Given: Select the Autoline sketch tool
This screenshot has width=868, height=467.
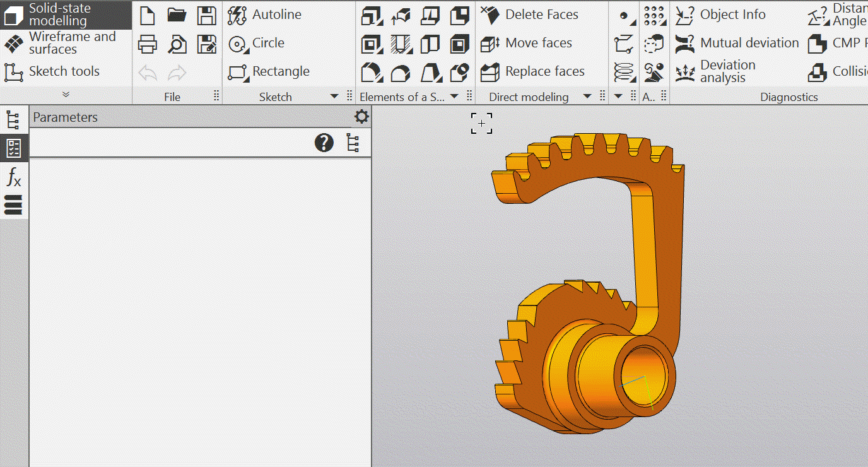Looking at the screenshot, I should 264,15.
